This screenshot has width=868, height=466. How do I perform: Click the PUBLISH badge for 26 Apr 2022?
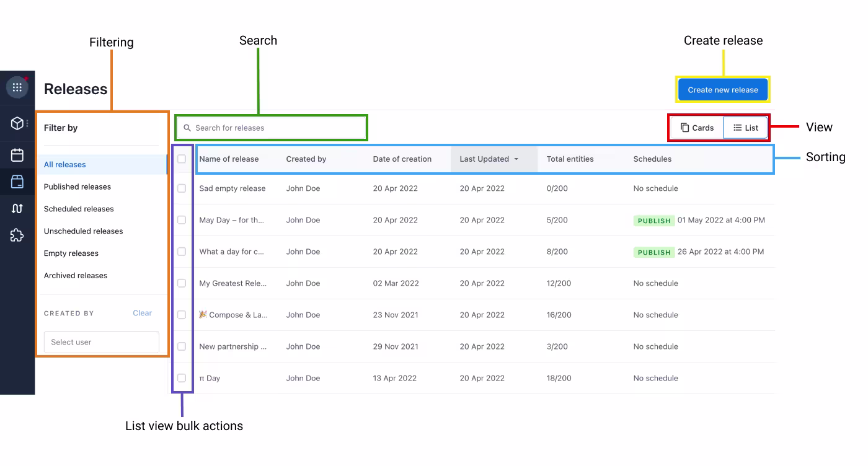click(x=654, y=252)
